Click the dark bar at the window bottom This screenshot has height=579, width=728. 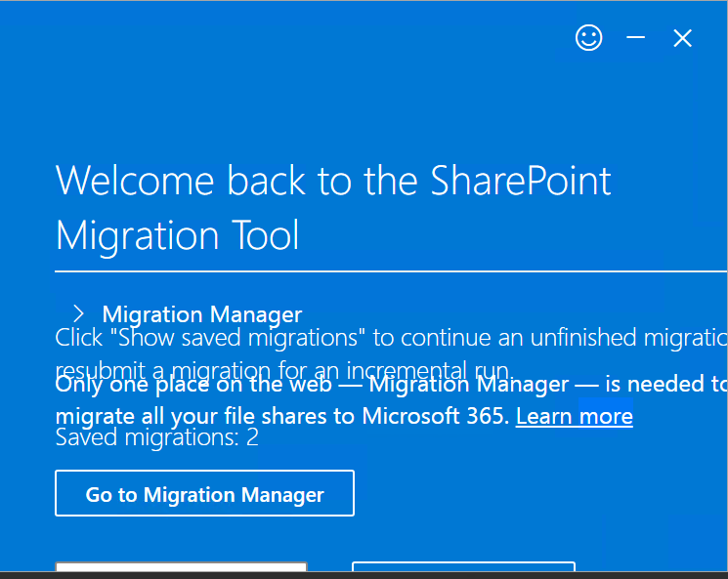(364, 575)
